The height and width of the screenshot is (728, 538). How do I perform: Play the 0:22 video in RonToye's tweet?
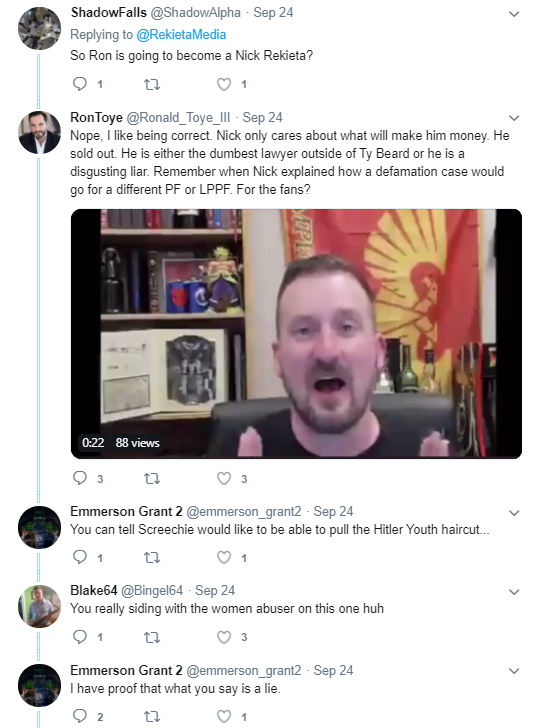[x=296, y=334]
